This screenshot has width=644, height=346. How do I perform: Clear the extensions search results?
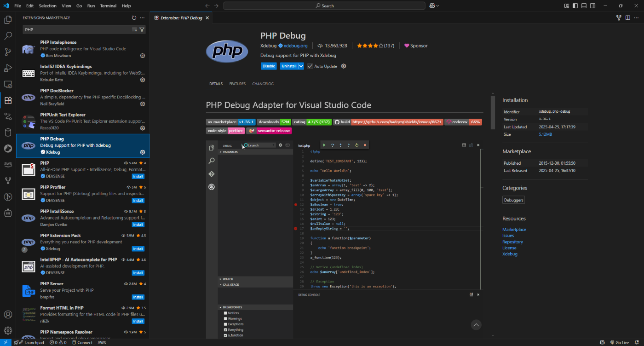coord(134,29)
